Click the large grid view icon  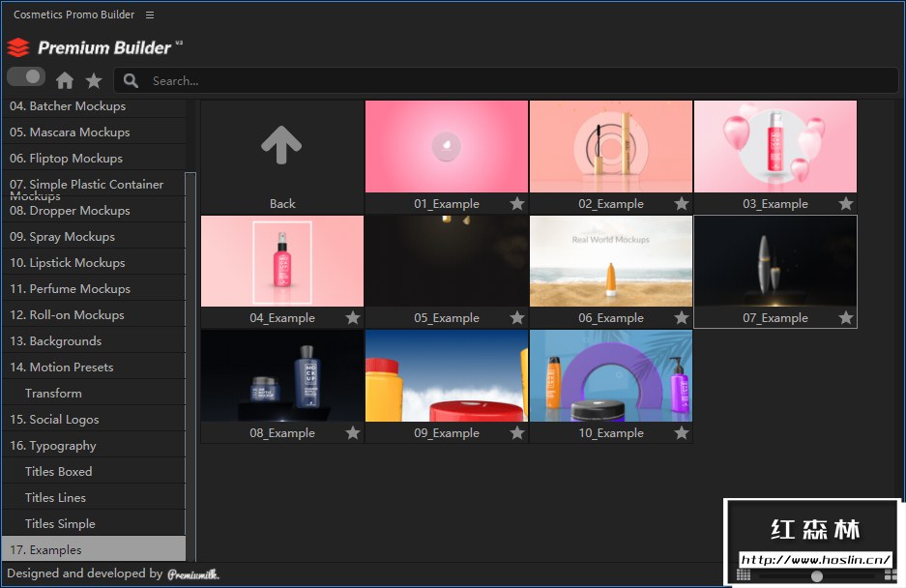coord(891,575)
